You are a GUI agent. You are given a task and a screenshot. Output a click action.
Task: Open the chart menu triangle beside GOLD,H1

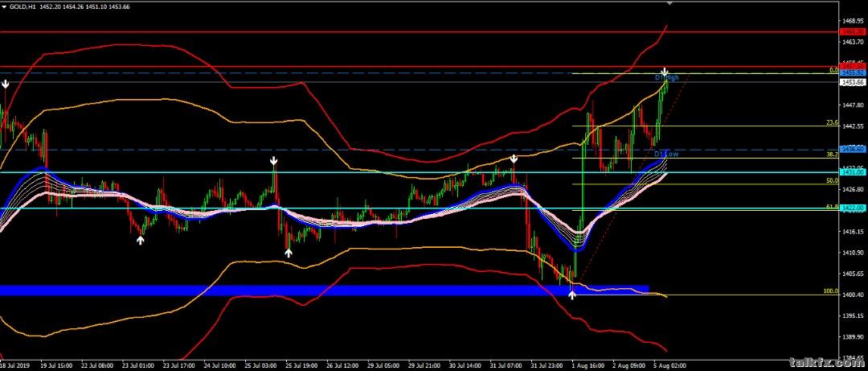pos(5,6)
